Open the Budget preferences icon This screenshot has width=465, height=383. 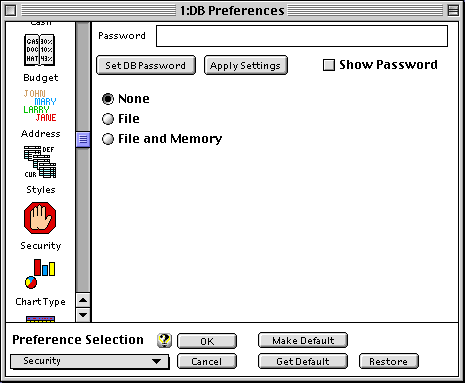40,50
